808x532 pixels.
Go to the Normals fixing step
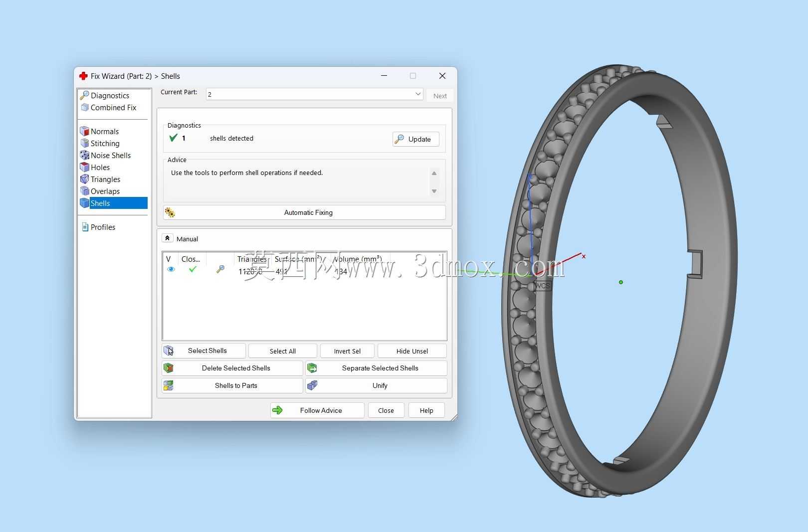[x=105, y=131]
